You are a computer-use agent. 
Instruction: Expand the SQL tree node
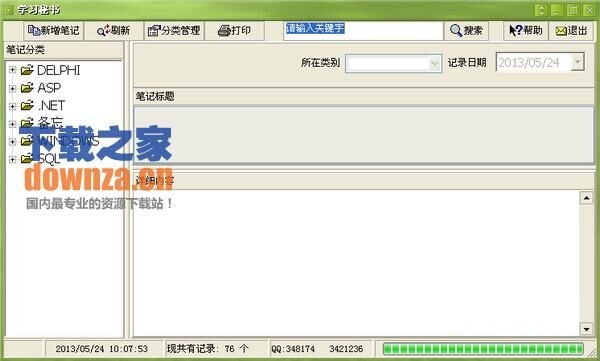12,159
